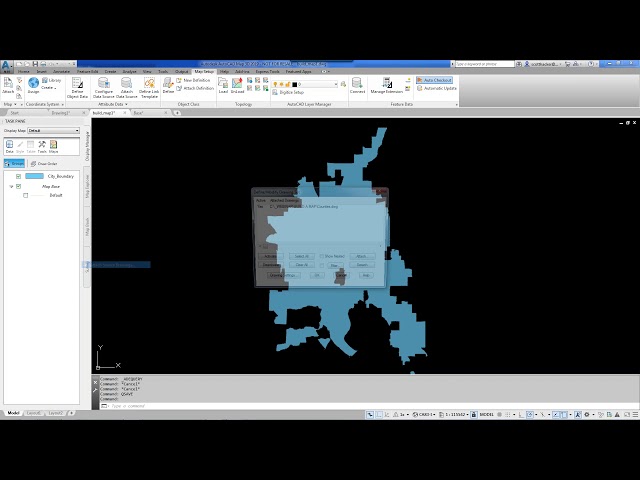
Task: Click the Unload topology icon
Action: (x=237, y=86)
